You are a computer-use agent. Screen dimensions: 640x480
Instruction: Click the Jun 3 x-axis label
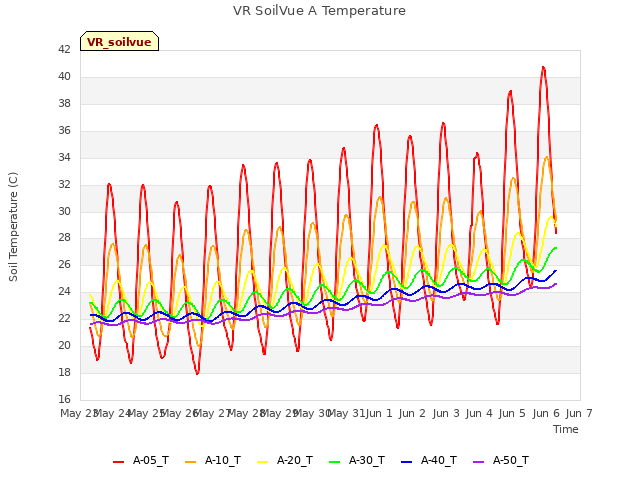tap(446, 413)
